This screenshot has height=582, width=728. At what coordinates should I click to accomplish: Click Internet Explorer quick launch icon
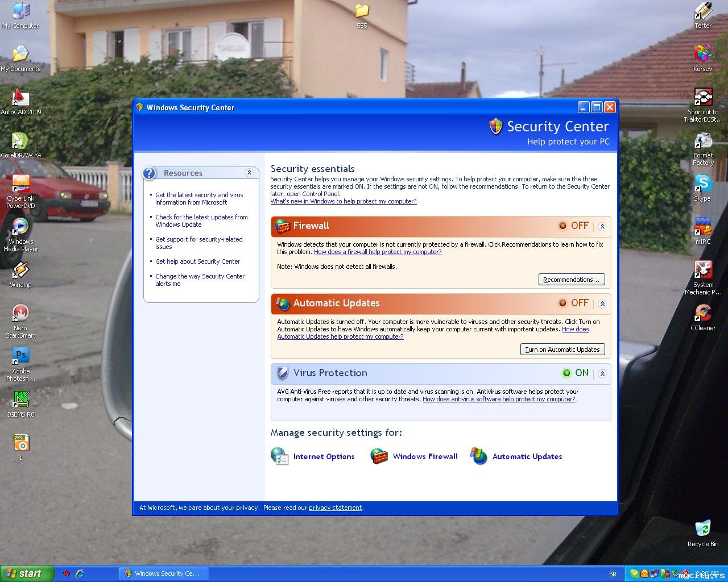[80, 573]
